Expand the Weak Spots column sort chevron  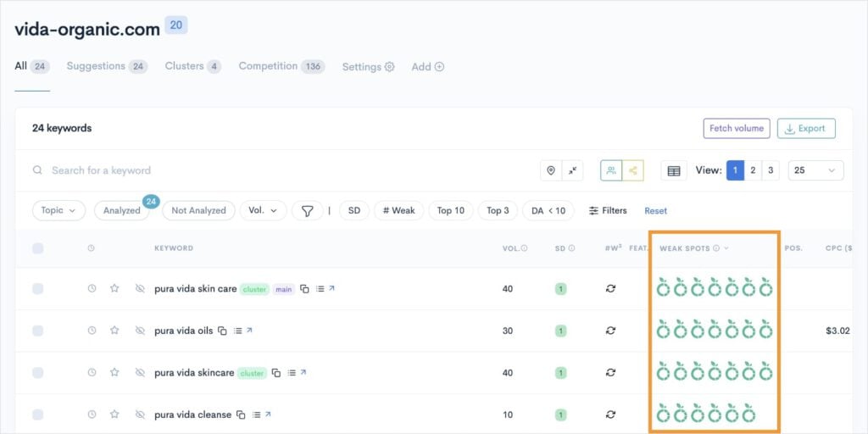point(726,248)
